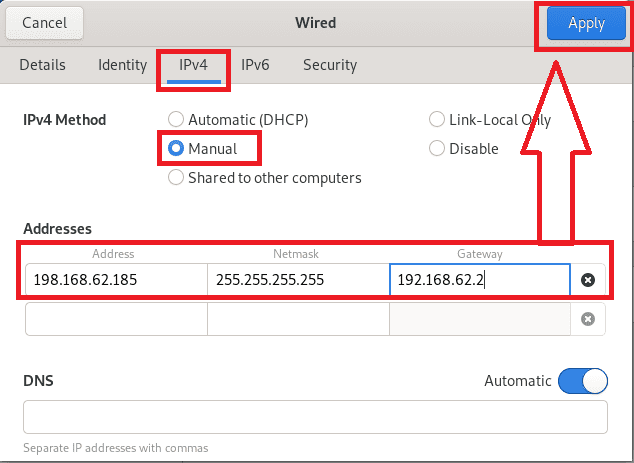
Task: Toggle the DNS Automatic switch
Action: point(583,381)
